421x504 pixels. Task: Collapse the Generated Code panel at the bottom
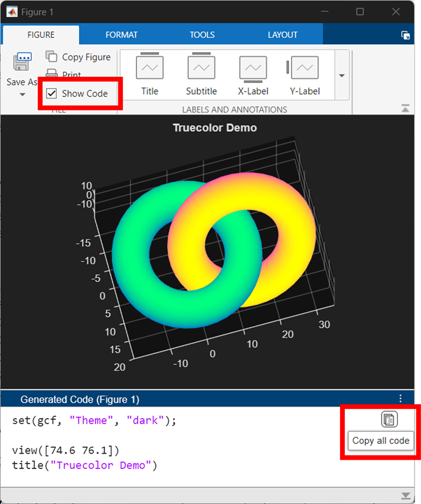point(405,495)
